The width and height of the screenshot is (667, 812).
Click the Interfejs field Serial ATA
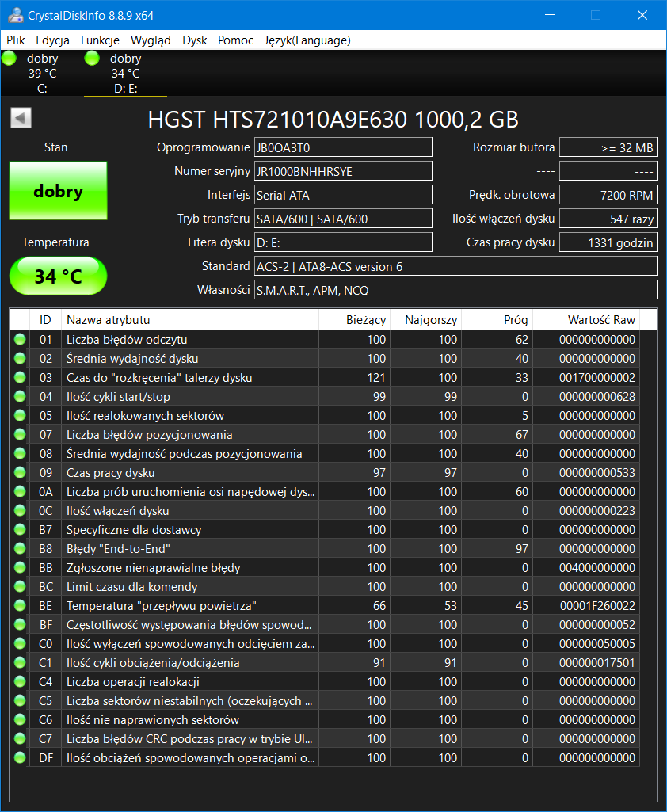[343, 195]
